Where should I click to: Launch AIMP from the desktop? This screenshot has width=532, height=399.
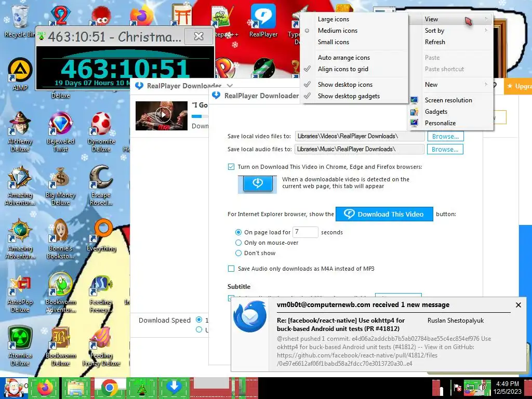pyautogui.click(x=20, y=74)
